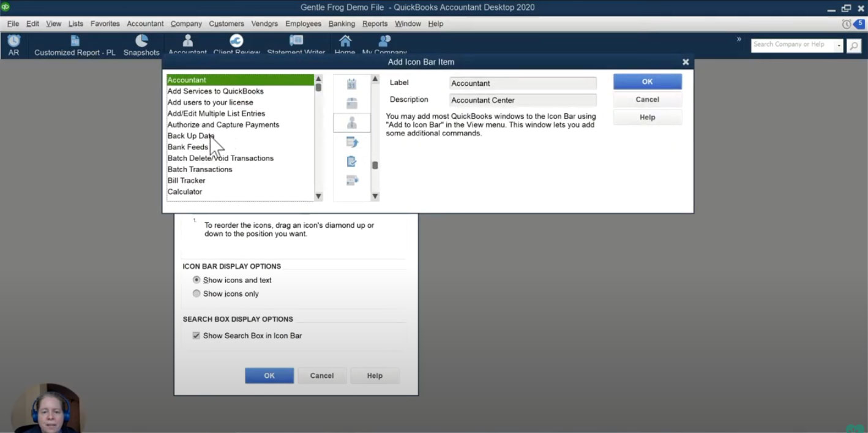Viewport: 868px width, 433px height.
Task: Open the blue notifications badge showing 5
Action: coord(859,24)
